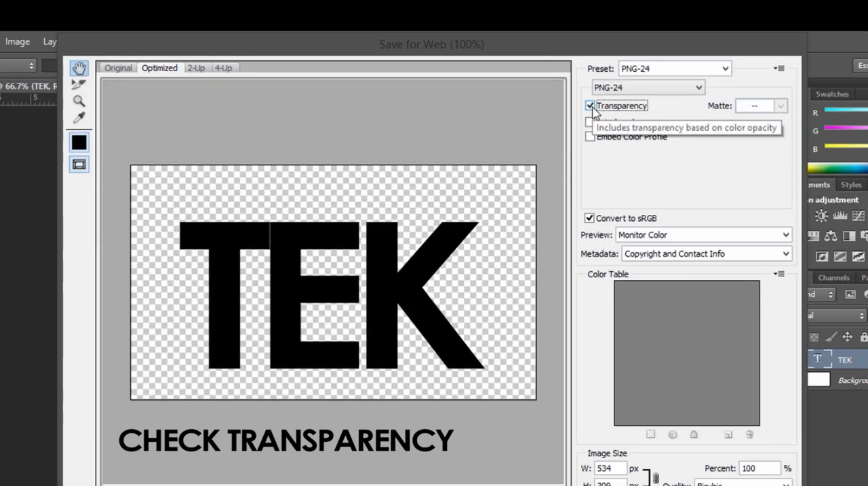
Task: Click the TEK text layer thumbnail
Action: (x=819, y=359)
